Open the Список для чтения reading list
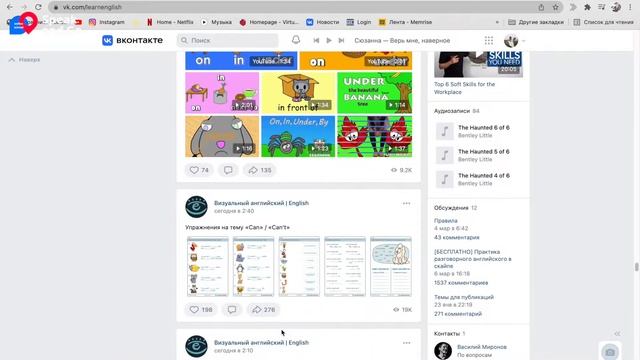The height and width of the screenshot is (360, 640). pyautogui.click(x=603, y=22)
